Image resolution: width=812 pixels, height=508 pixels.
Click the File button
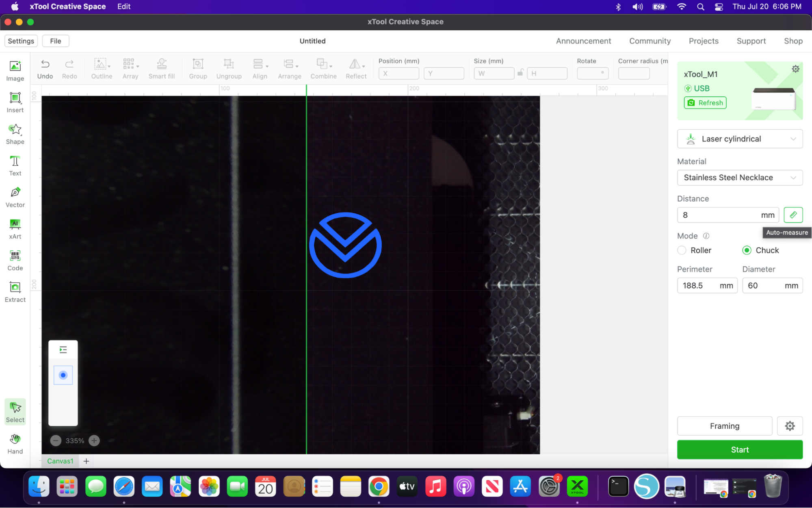coord(56,41)
